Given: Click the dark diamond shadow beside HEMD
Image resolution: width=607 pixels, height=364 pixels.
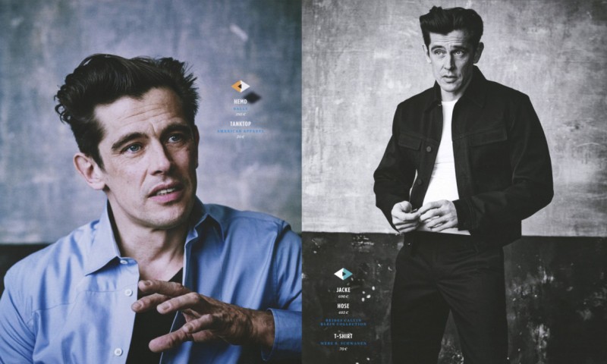Looking at the screenshot, I should (x=252, y=96).
